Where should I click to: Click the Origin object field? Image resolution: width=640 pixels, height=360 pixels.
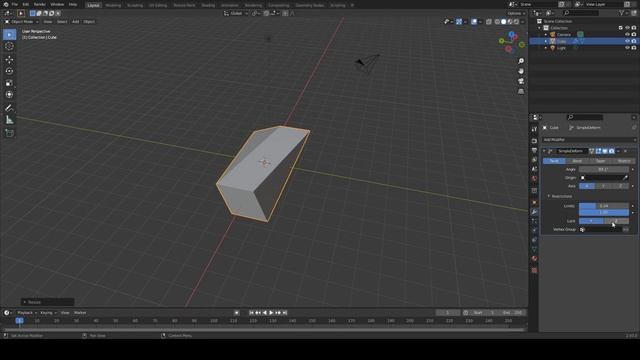[604, 178]
